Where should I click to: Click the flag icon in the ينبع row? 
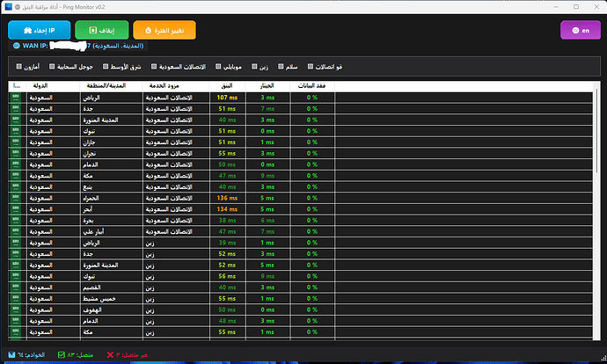click(x=17, y=186)
